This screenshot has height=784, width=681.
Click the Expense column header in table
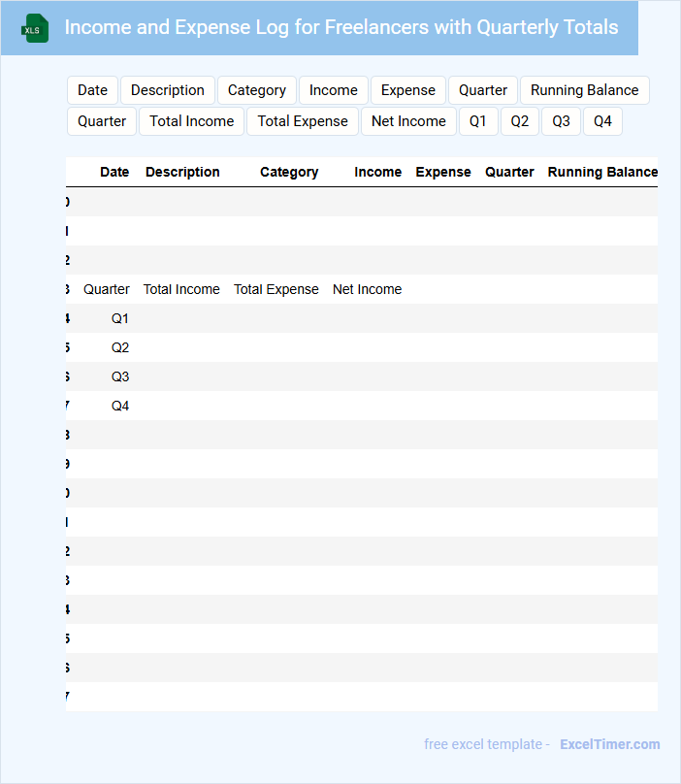(443, 172)
